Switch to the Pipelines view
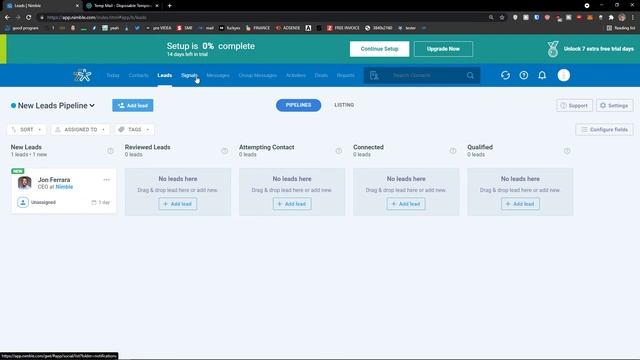The width and height of the screenshot is (640, 360). 298,105
